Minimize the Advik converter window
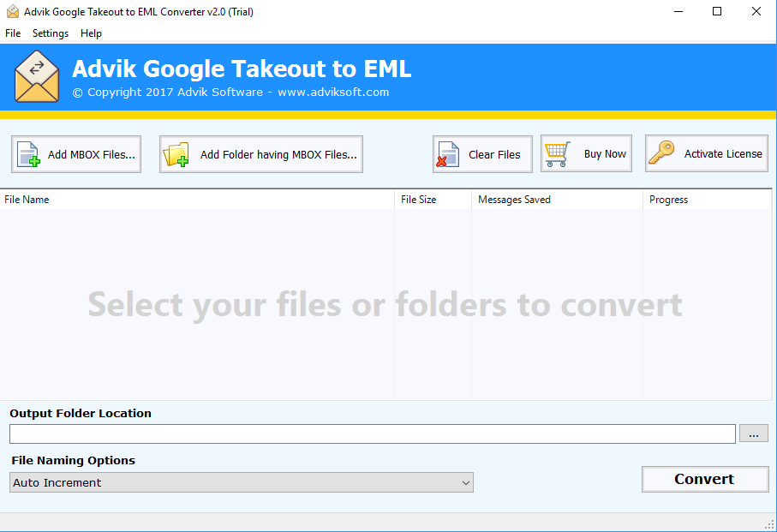Screen dimensions: 777x532 pos(678,11)
